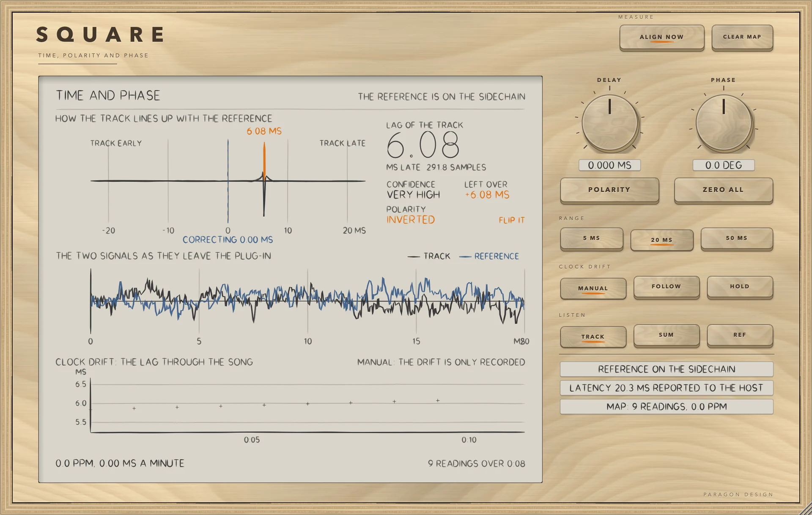Click the Reference legend entry
This screenshot has height=515, width=812.
pos(489,256)
